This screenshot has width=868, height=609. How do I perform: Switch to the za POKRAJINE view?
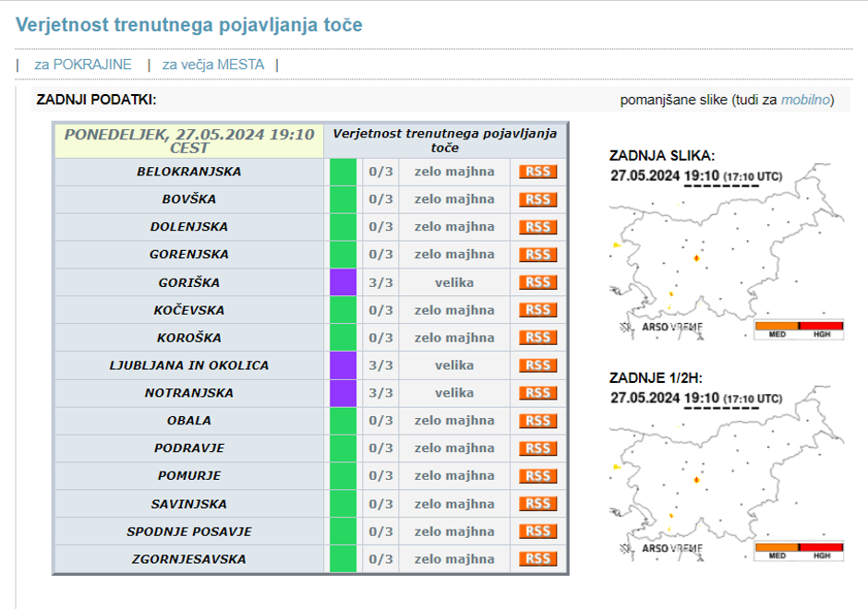(x=84, y=64)
